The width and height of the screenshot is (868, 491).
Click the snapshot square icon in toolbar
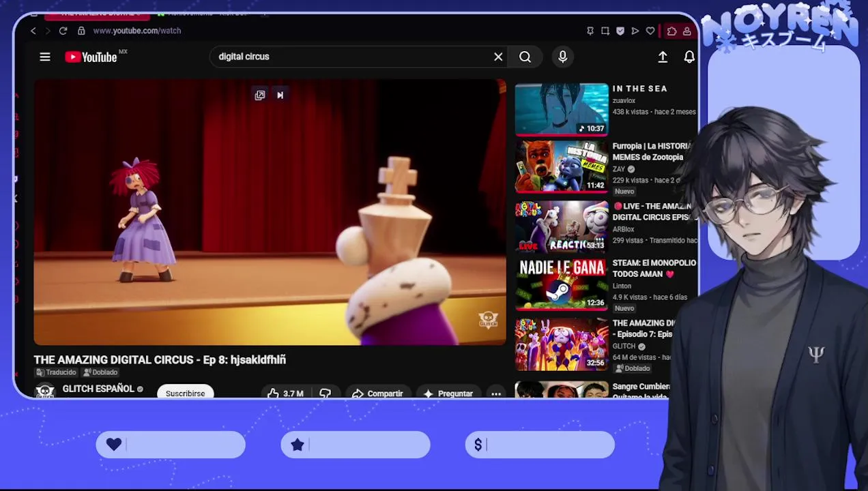[x=605, y=31]
